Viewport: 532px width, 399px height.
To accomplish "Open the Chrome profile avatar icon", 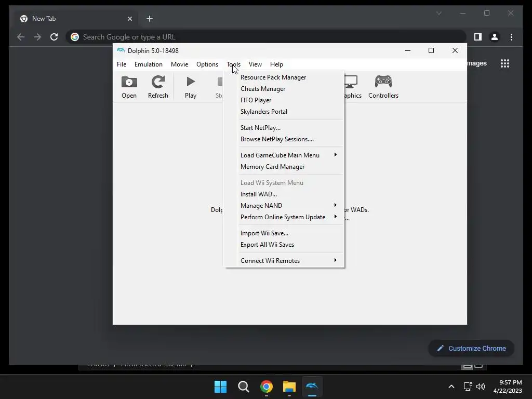I will (x=495, y=37).
